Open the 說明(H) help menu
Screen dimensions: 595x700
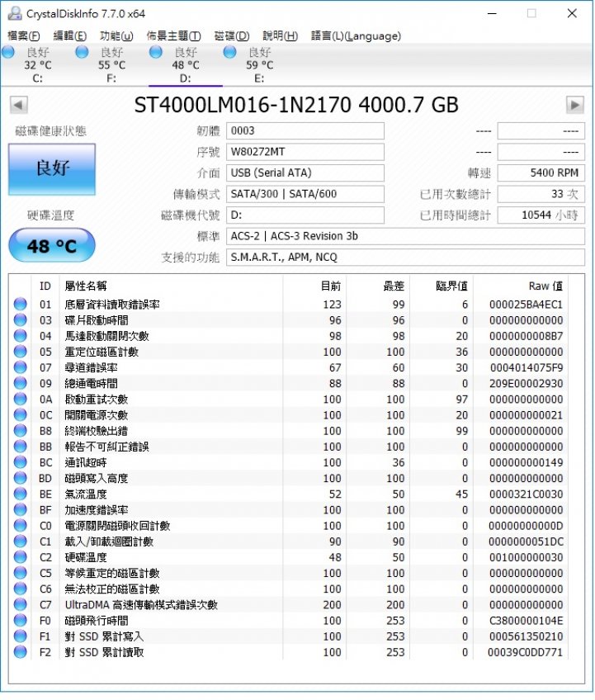coord(280,35)
